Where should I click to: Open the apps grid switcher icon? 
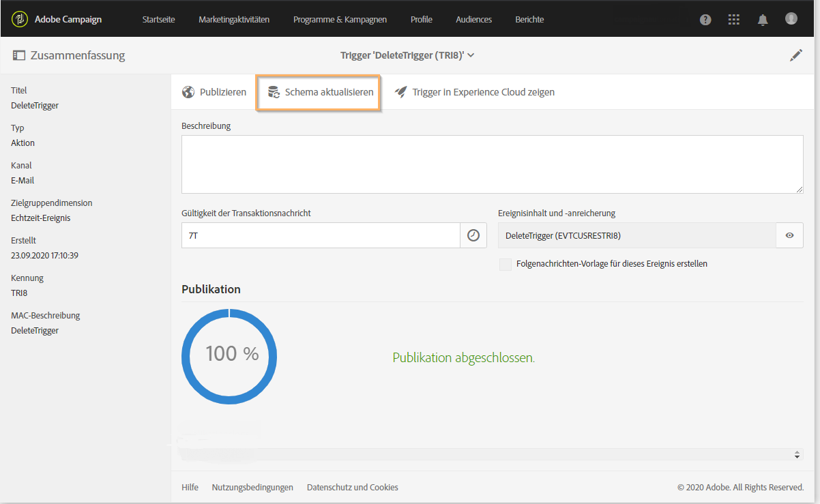[734, 20]
